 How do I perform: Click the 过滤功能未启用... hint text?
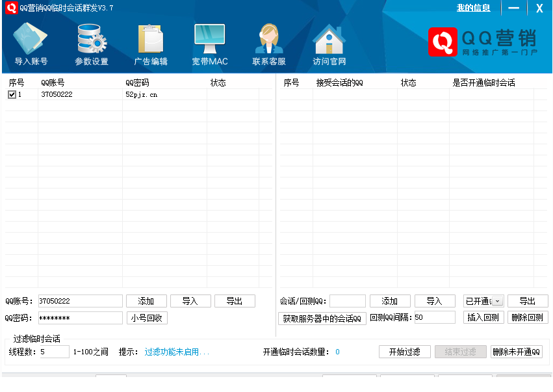tap(177, 352)
